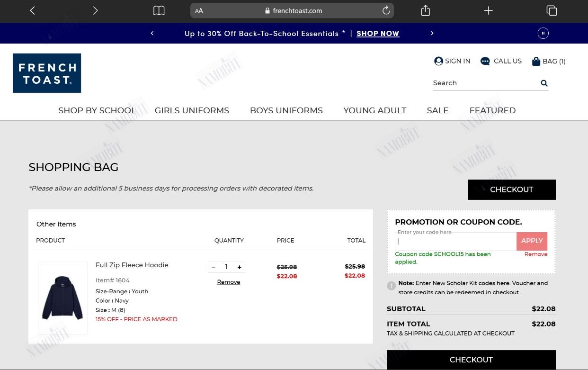Screen dimensions: 588x370
Task: Click 'Size-Range : Youth' text
Action: (122, 291)
